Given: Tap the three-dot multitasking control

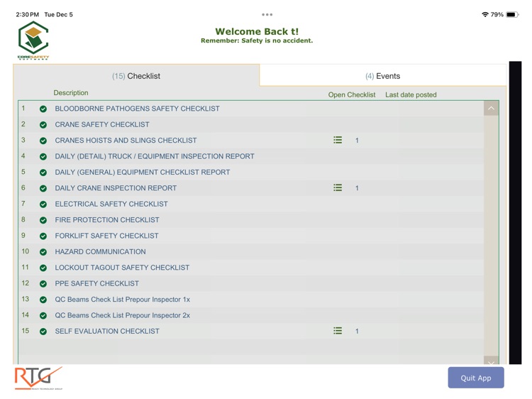Looking at the screenshot, I should point(267,15).
